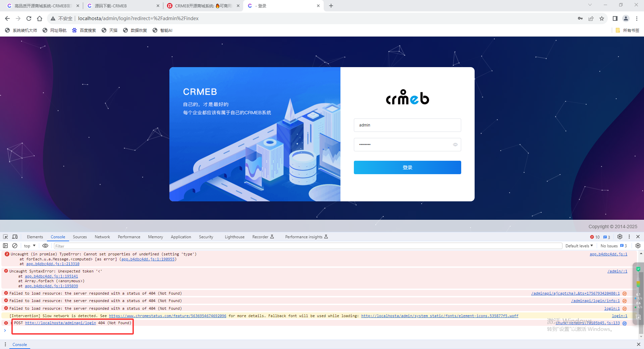Click the blue 登录 login button
Viewport: 644px width, 349px height.
point(407,167)
